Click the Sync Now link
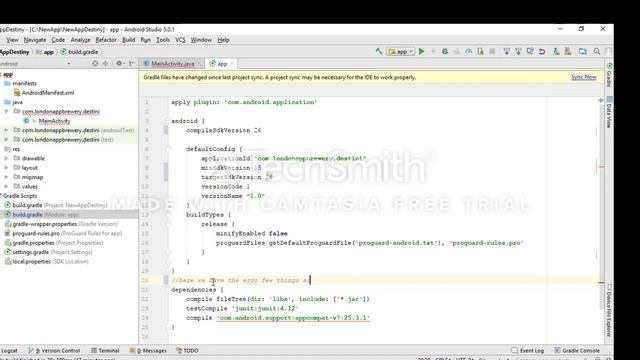Image resolution: width=640 pixels, height=360 pixels. click(584, 77)
